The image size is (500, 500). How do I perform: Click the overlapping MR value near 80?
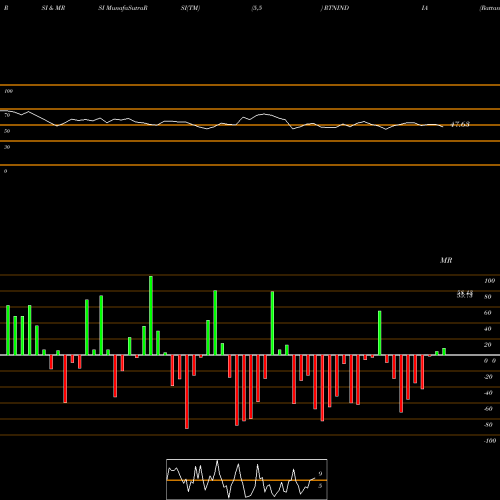click(x=465, y=294)
